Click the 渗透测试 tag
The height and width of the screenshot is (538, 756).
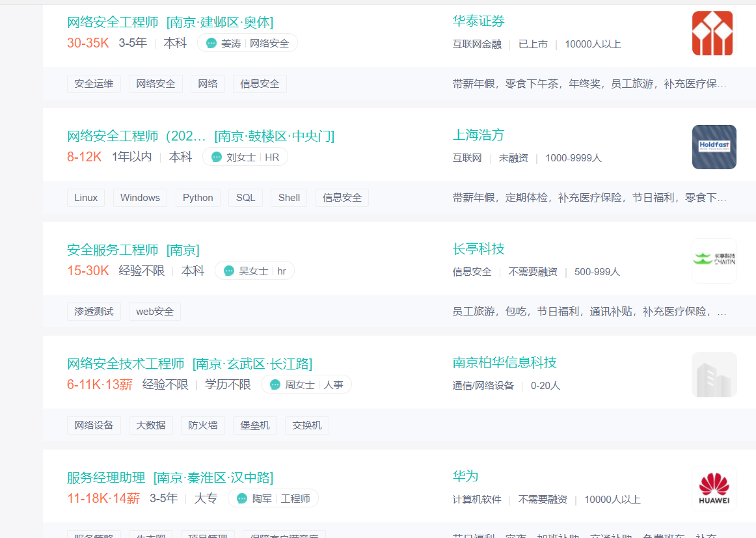94,312
